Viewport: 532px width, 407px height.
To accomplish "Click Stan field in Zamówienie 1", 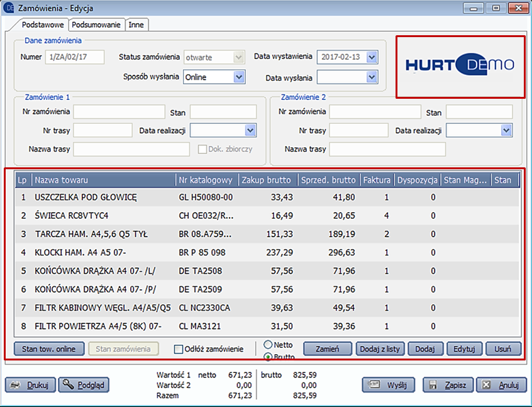I will [223, 112].
